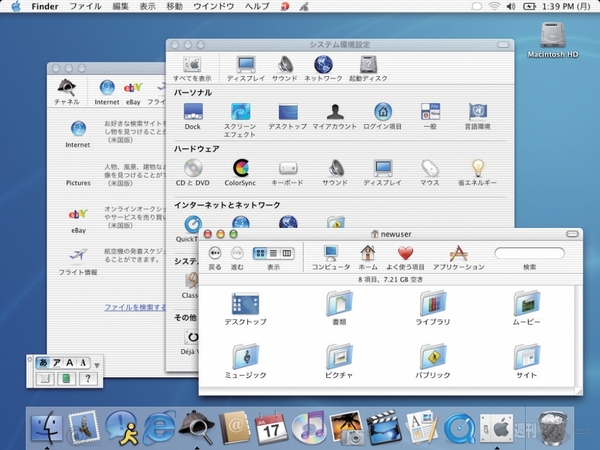Open the ColorSync preference pane

tap(240, 169)
